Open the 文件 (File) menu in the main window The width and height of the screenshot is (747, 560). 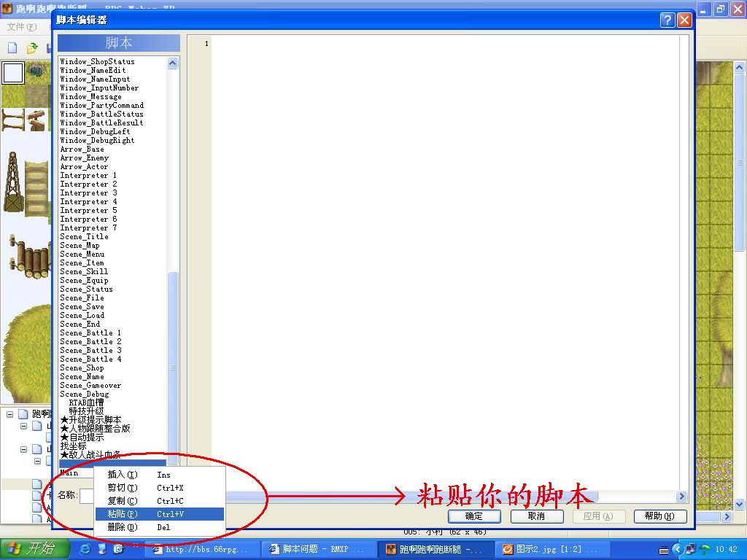21,27
